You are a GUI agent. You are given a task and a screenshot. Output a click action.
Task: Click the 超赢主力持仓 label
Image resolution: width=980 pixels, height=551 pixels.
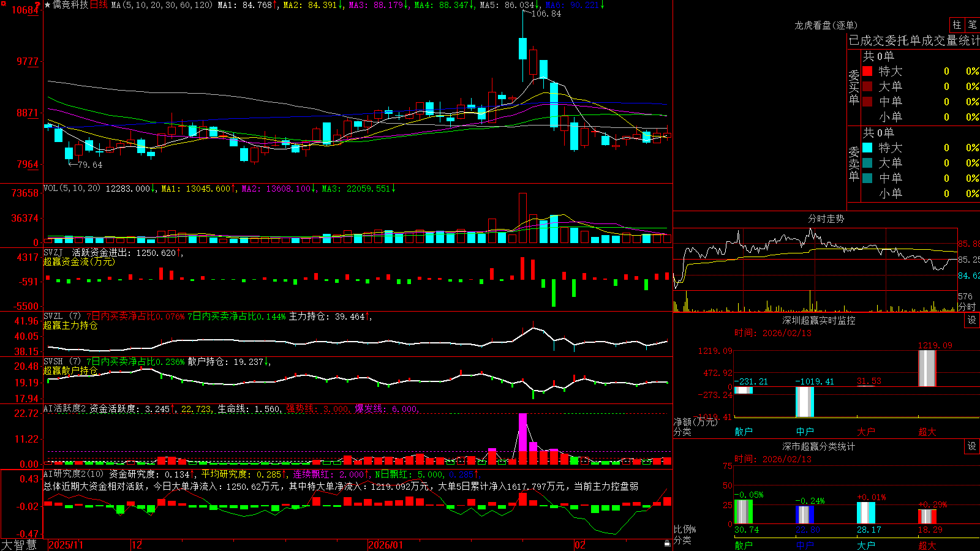(70, 326)
